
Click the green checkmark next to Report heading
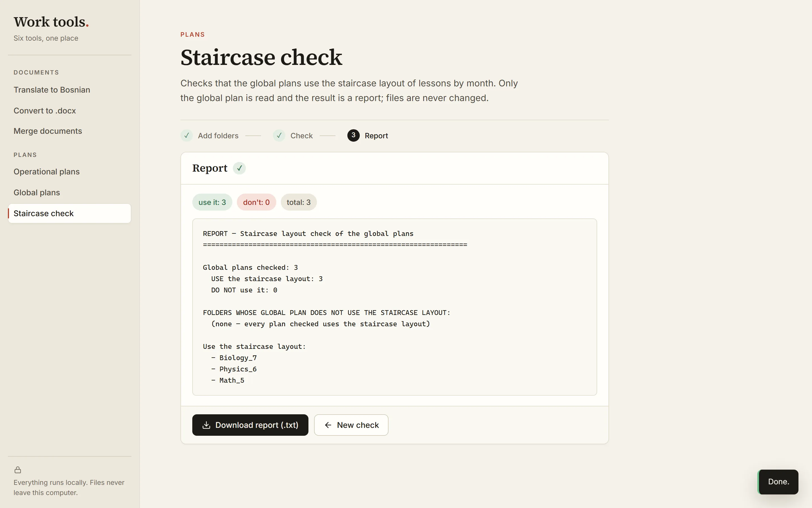(239, 168)
